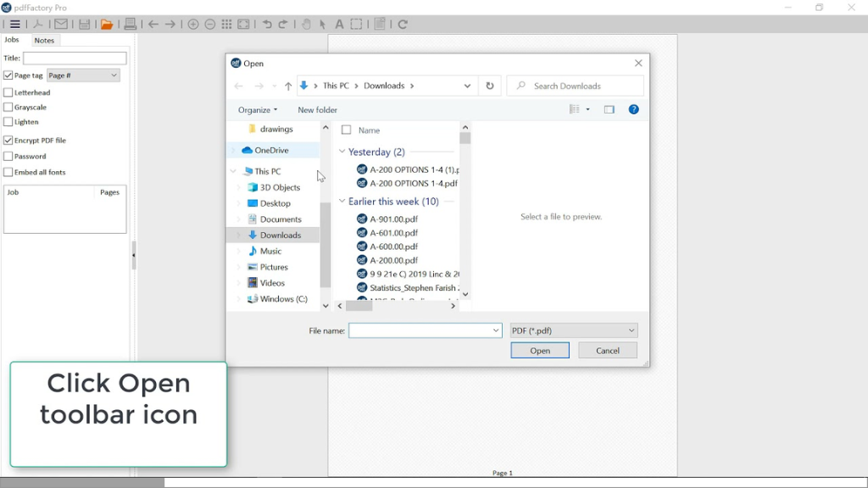868x488 pixels.
Task: Open the Organize dropdown menu
Action: click(258, 110)
